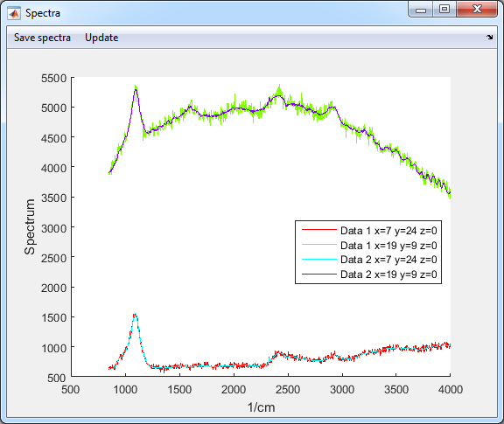504x424 pixels.
Task: Click the 1/cm x-axis label
Action: coord(262,407)
